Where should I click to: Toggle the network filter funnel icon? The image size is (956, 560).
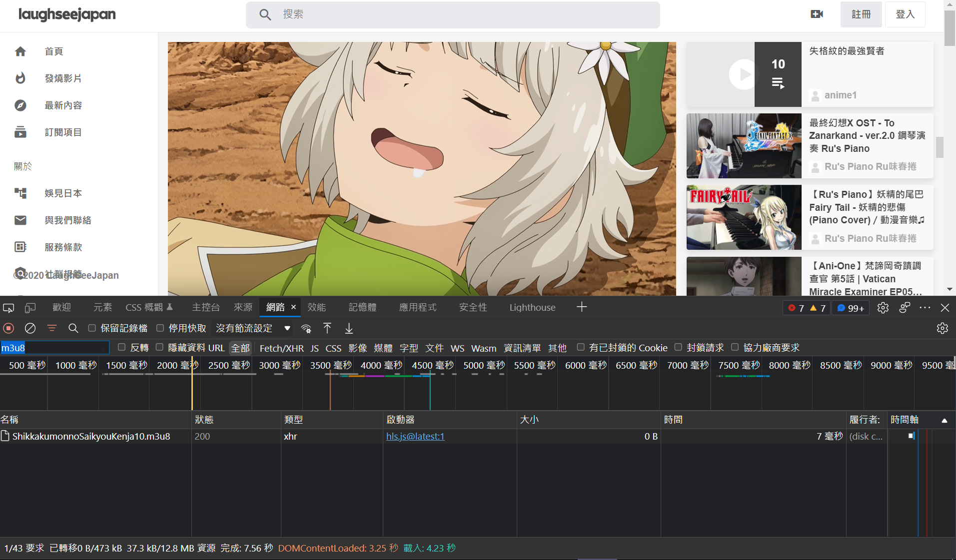click(52, 328)
